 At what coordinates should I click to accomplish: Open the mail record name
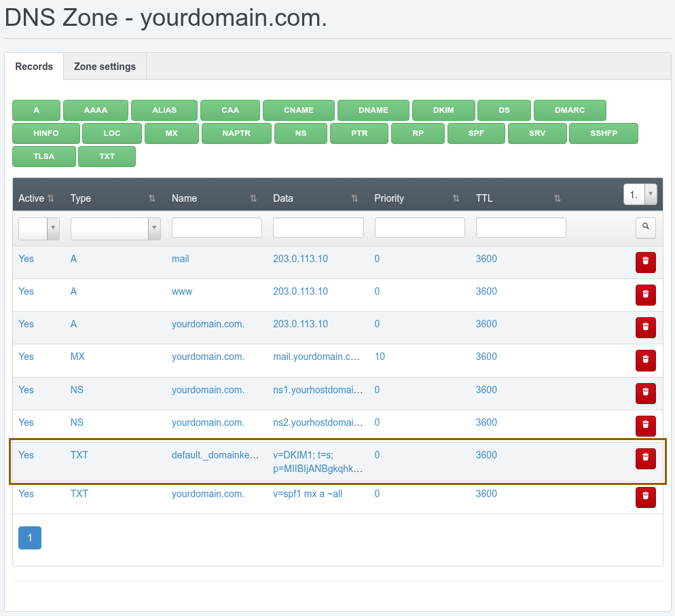(181, 259)
